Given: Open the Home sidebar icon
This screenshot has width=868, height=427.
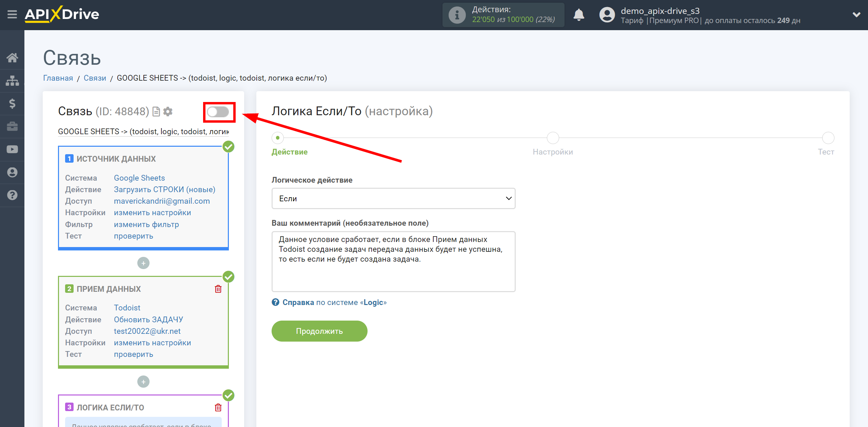Looking at the screenshot, I should pyautogui.click(x=12, y=58).
